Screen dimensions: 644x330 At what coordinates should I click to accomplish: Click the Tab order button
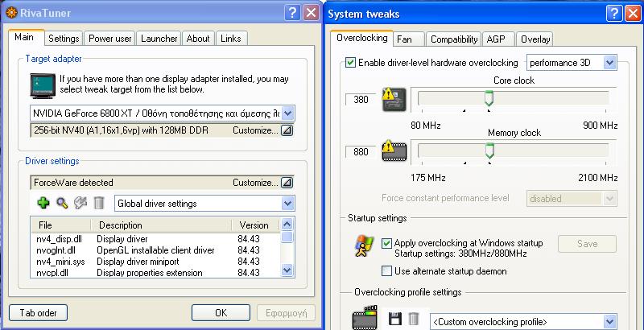[x=38, y=313]
